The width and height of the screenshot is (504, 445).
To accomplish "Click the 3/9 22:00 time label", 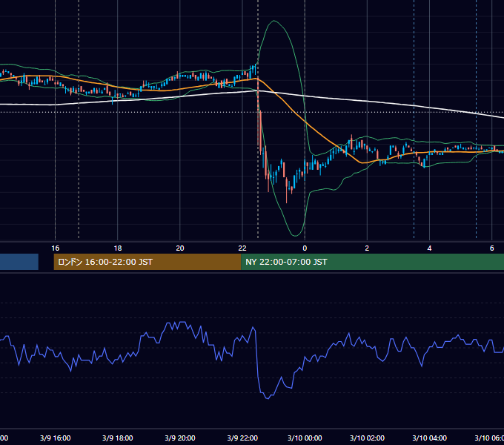I will tap(242, 438).
